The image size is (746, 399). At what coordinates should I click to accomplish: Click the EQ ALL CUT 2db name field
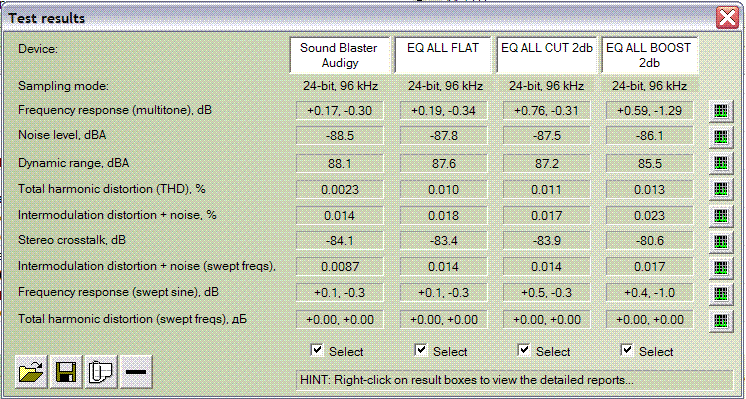[547, 55]
